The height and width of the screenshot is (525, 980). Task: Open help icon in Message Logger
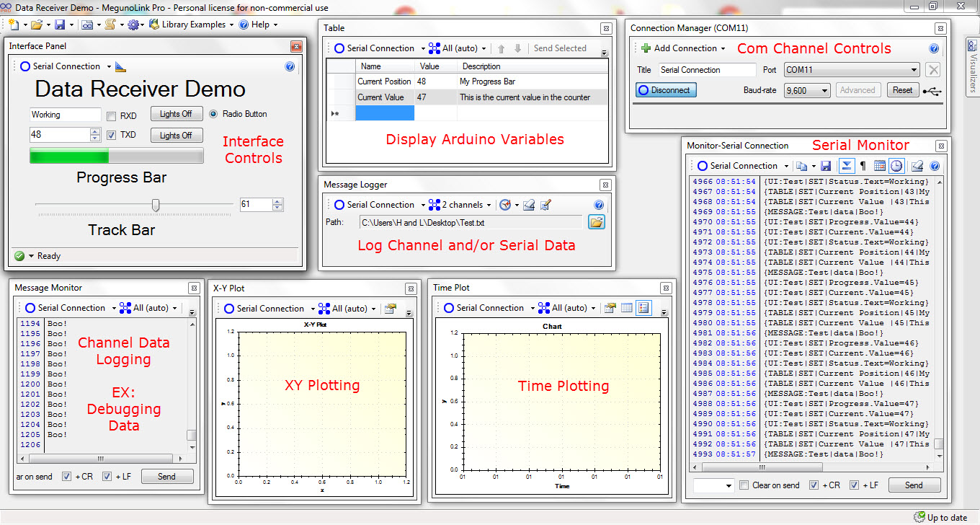pos(598,205)
